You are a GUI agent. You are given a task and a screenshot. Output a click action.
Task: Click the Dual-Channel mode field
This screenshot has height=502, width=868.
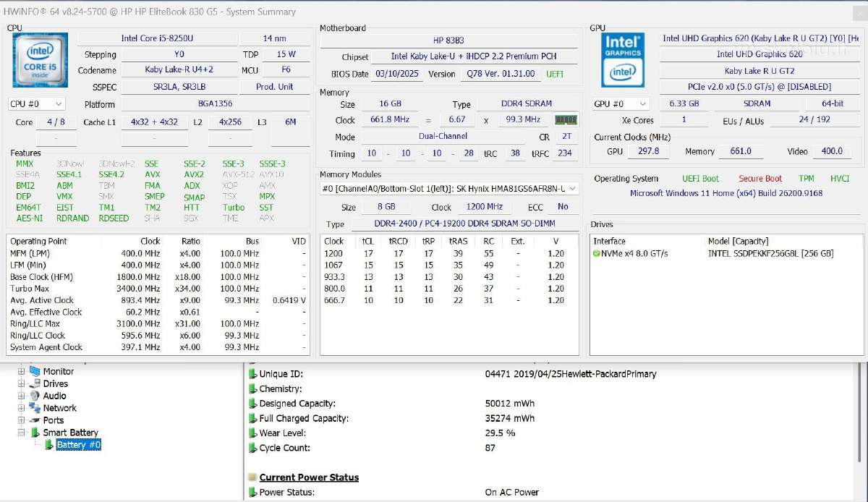pos(443,137)
